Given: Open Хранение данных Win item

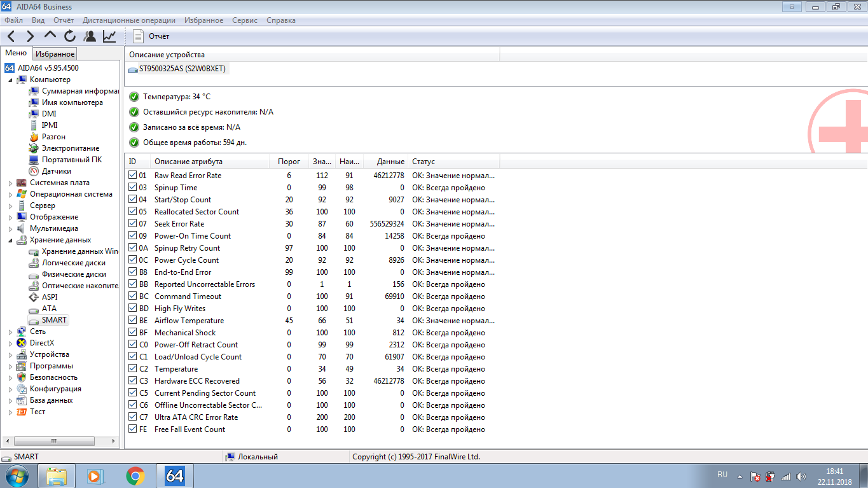Looking at the screenshot, I should coord(79,251).
